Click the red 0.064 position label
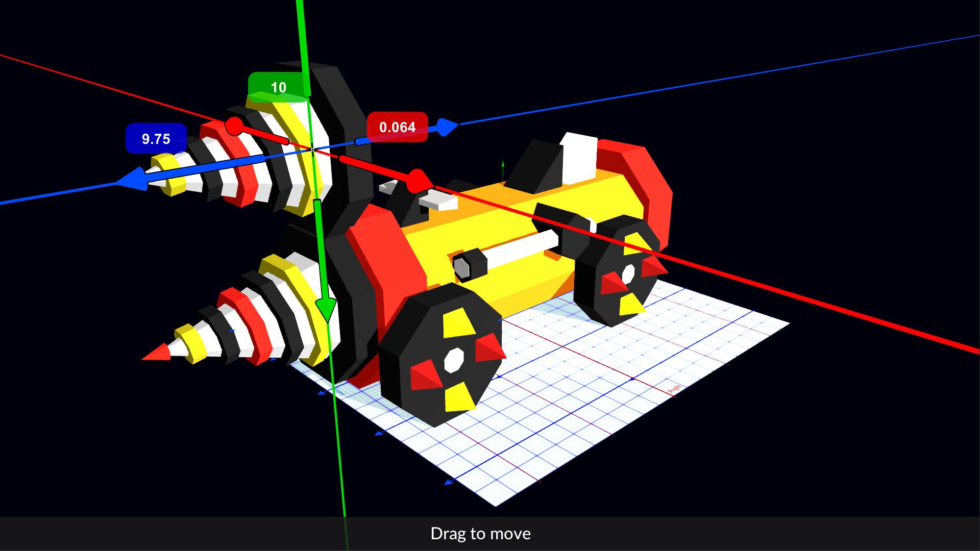980x551 pixels. coord(397,127)
